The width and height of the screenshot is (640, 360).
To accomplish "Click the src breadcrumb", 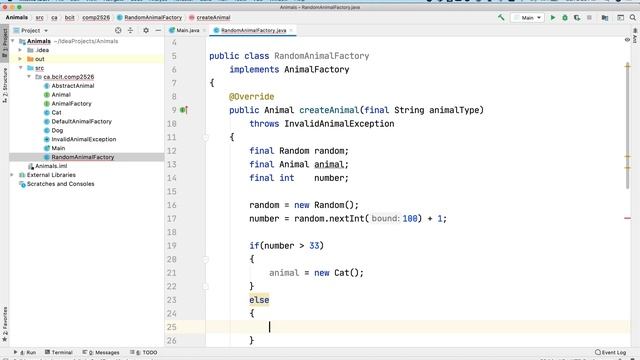I will point(40,18).
